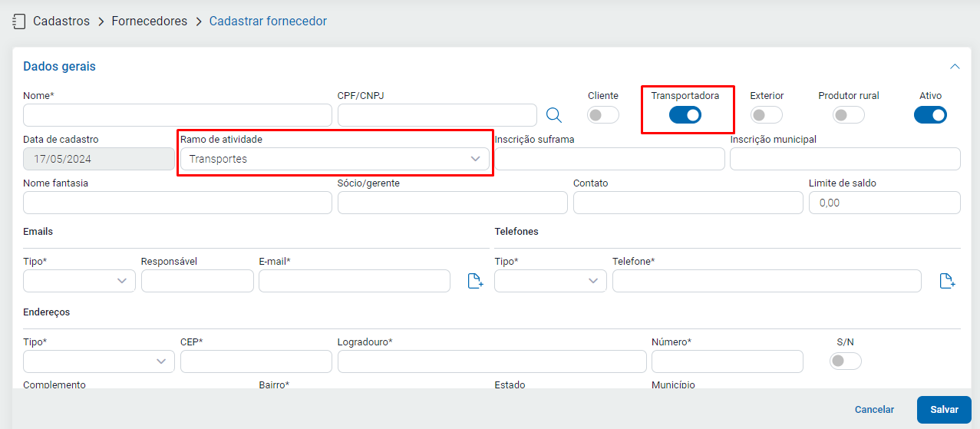Click the Cancelar button

[x=874, y=410]
